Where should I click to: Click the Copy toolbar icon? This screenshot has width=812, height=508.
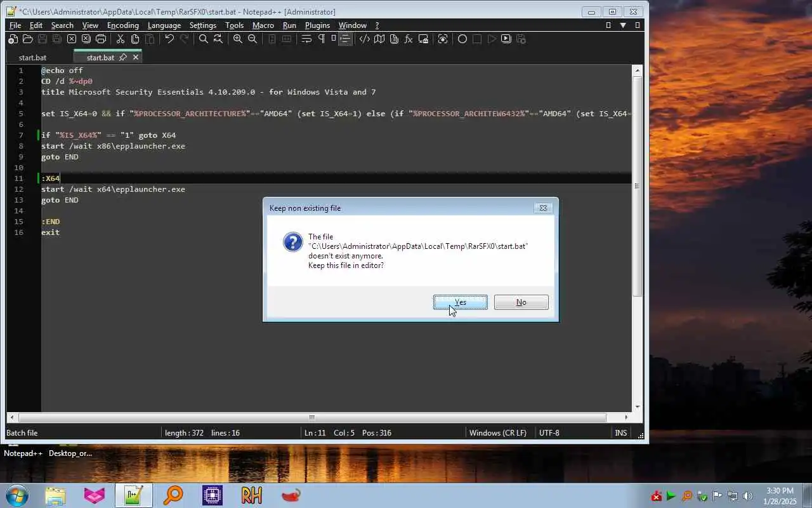135,39
